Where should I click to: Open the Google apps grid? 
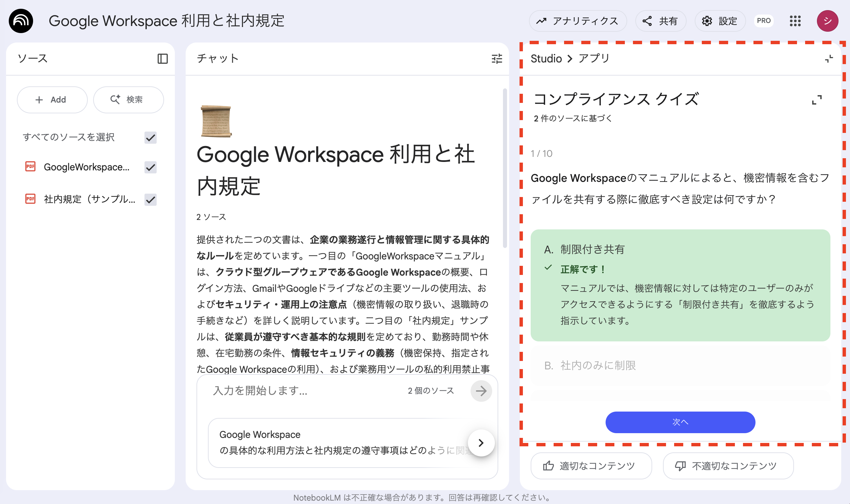(x=795, y=21)
